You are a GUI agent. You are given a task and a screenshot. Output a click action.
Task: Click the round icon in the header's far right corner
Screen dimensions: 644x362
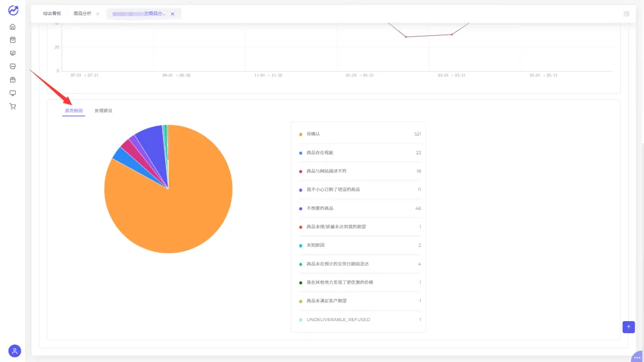coord(627,14)
